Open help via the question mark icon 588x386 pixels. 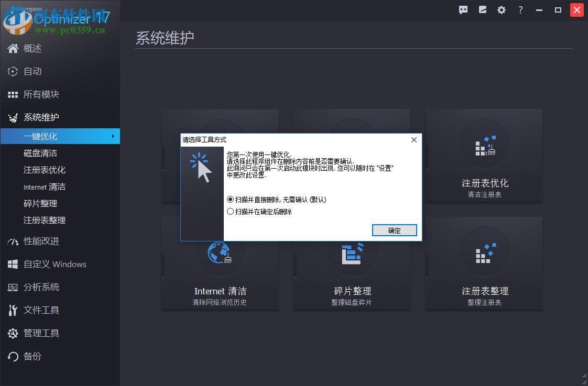click(x=520, y=9)
